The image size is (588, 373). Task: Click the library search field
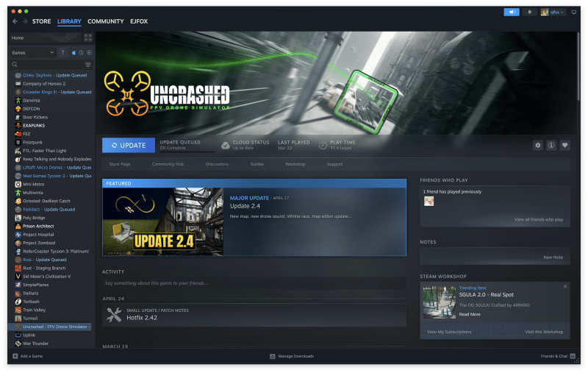coord(48,65)
